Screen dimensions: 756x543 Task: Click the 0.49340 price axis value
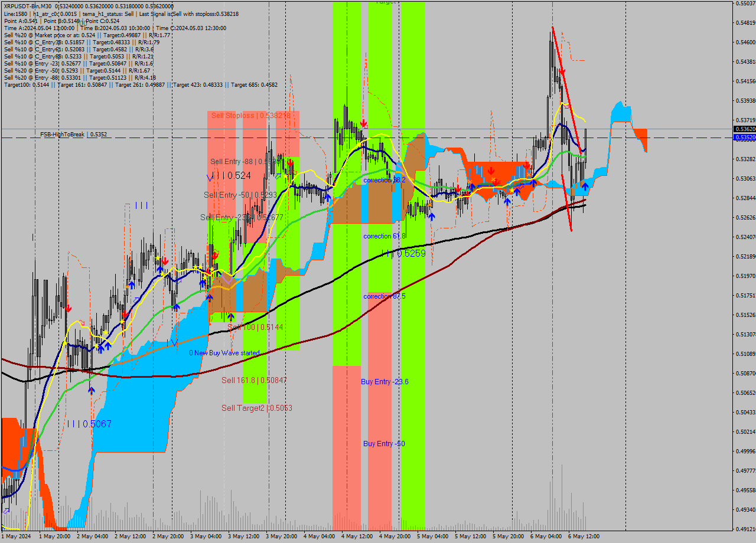(745, 510)
